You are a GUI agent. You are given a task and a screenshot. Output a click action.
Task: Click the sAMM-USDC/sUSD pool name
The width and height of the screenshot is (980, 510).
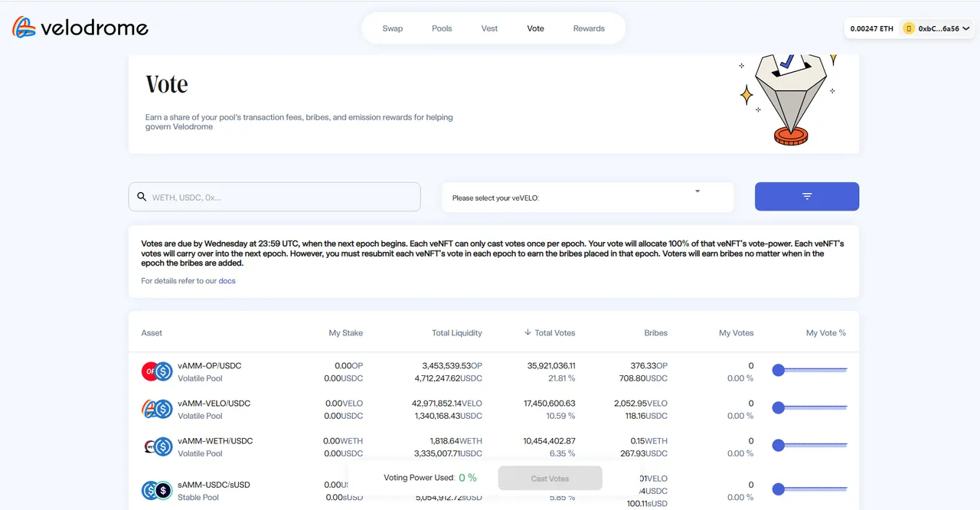214,485
